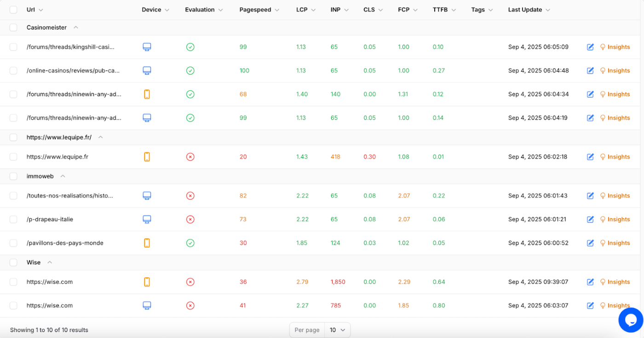Open Insights for /pavillons-des-pays-monde row

[615, 243]
